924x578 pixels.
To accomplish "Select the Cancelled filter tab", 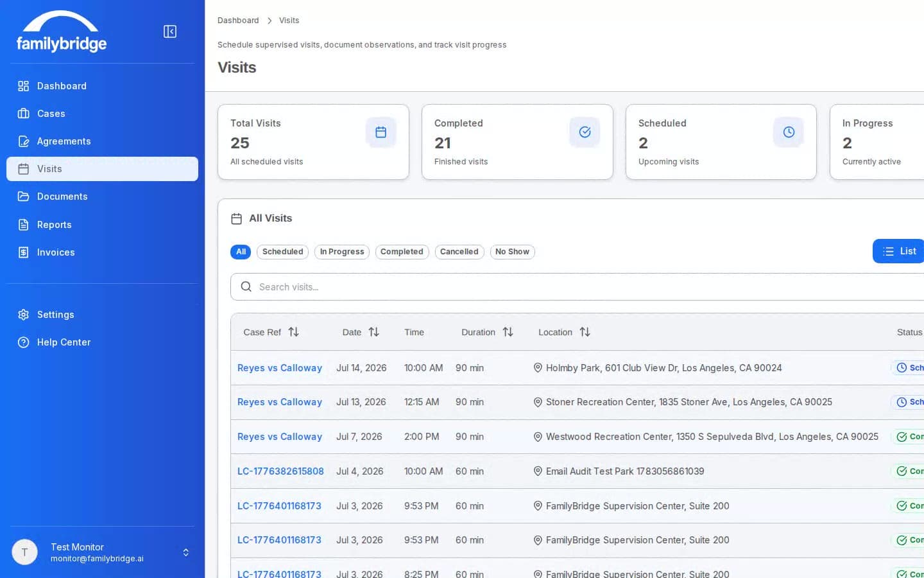I will pyautogui.click(x=459, y=252).
